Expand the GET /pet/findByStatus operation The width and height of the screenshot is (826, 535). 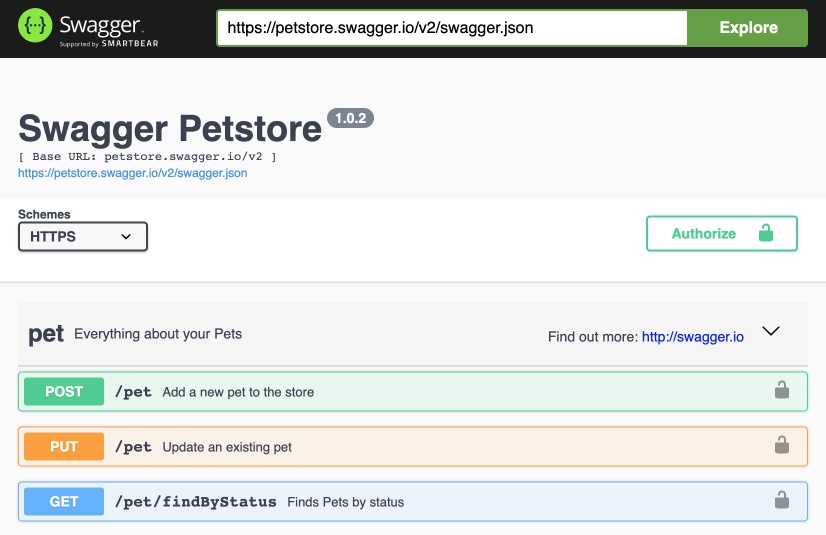(412, 501)
